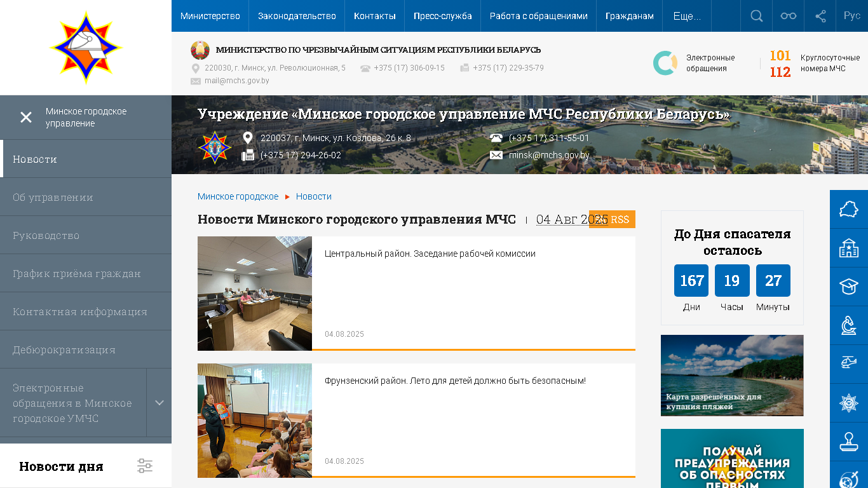This screenshot has width=868, height=488.
Task: Open Контактная информация in the sidebar
Action: click(86, 311)
